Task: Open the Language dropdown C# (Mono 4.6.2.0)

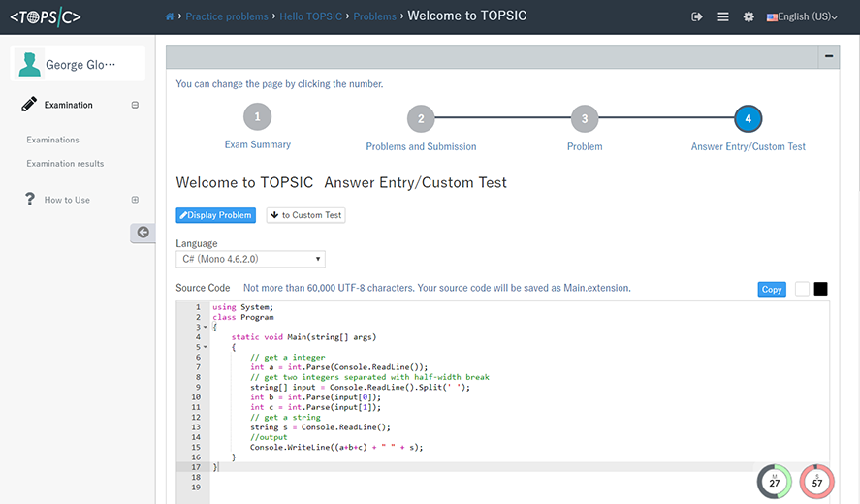Action: (x=250, y=259)
